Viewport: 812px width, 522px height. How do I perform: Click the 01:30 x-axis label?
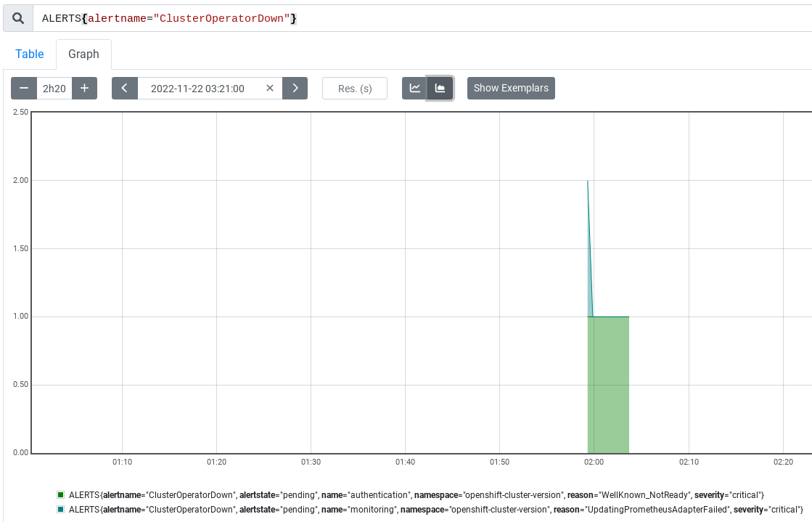[311, 462]
